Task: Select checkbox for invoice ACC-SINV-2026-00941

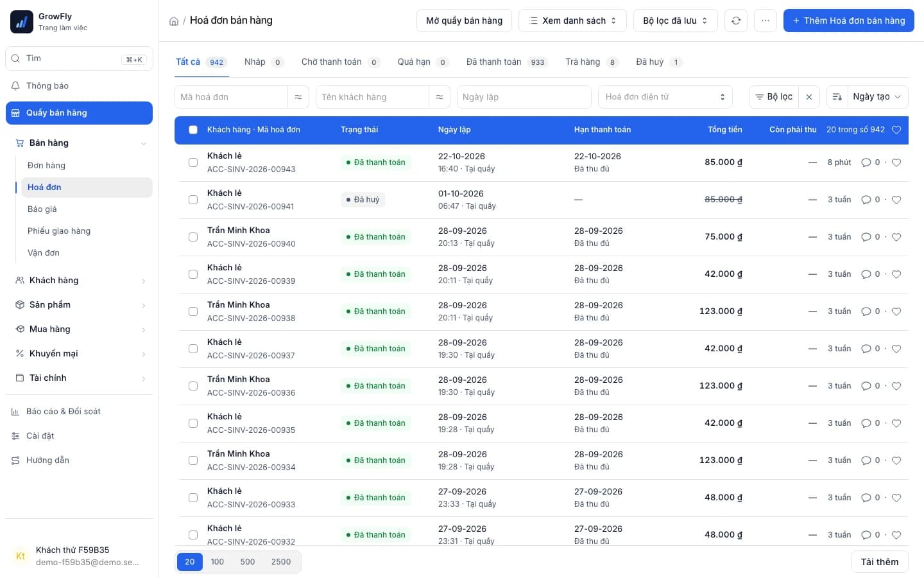Action: click(193, 200)
